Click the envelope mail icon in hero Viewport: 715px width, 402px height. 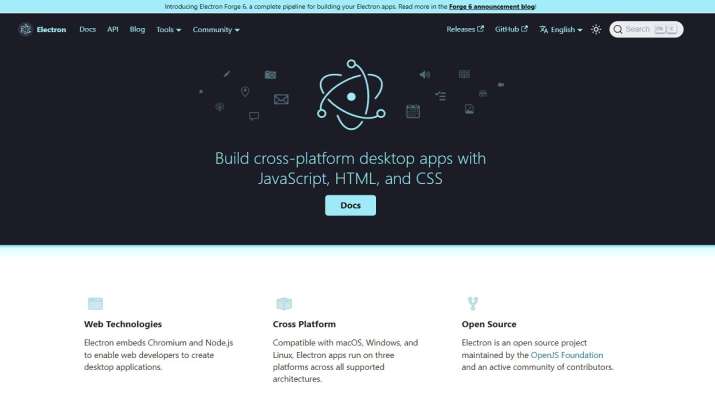pyautogui.click(x=281, y=99)
